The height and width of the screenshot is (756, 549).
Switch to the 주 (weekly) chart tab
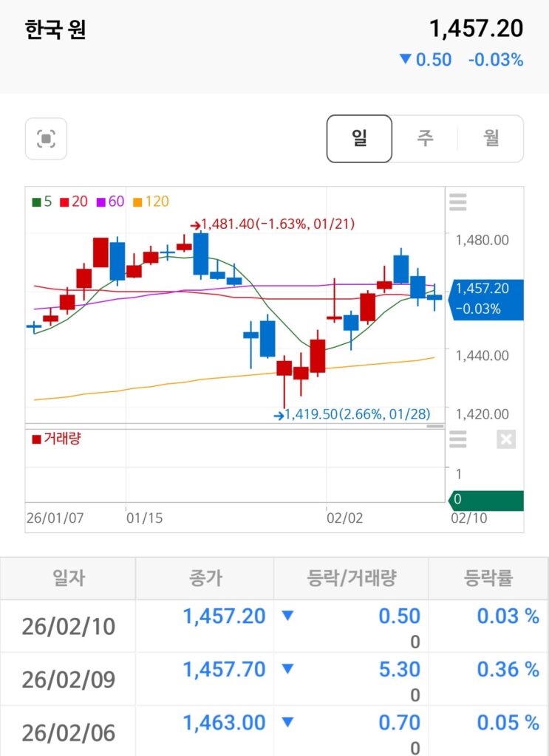(425, 138)
